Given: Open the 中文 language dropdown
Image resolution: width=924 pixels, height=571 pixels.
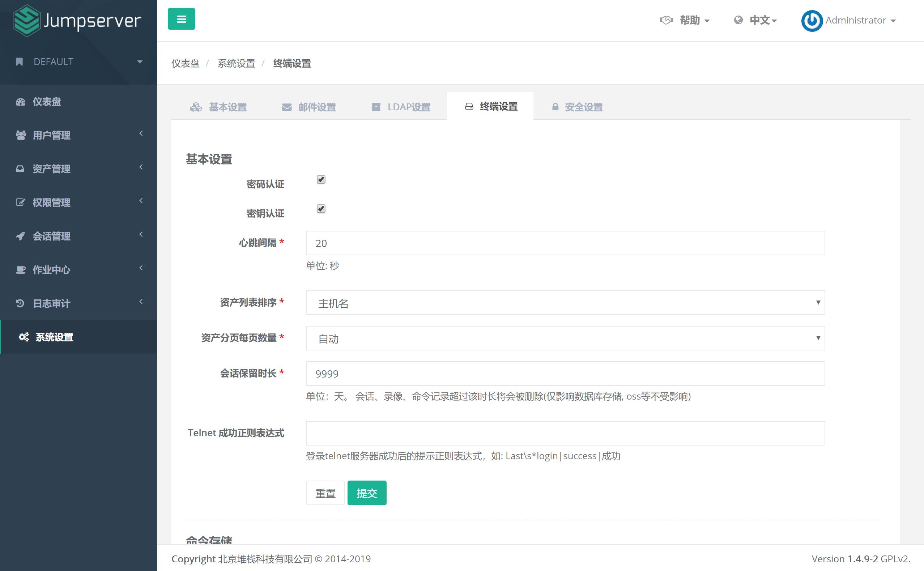Looking at the screenshot, I should click(x=763, y=20).
